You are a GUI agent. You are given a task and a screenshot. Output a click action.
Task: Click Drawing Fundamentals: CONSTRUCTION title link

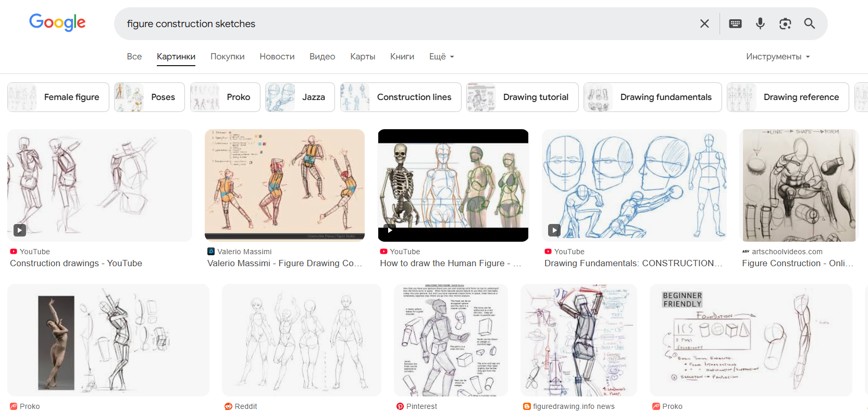[634, 264]
